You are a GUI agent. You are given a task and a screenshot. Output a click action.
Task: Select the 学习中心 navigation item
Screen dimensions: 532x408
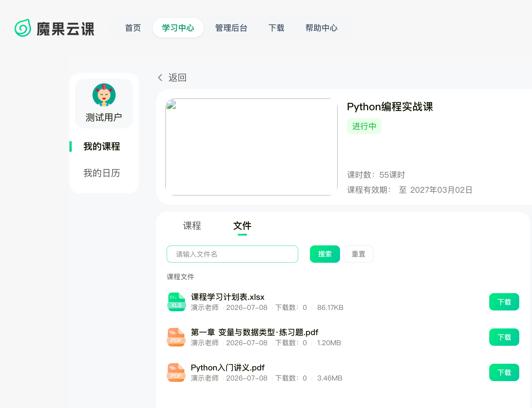(x=178, y=28)
